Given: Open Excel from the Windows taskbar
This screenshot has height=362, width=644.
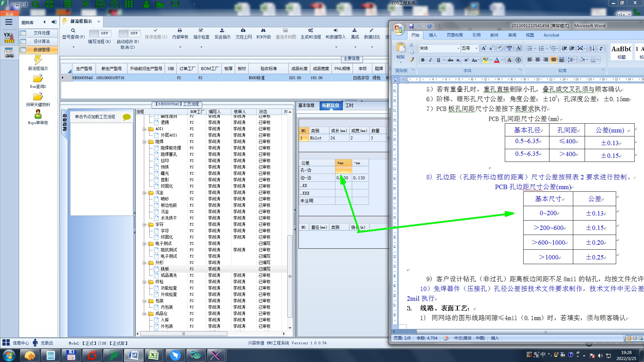Looking at the screenshot, I should pos(154,355).
